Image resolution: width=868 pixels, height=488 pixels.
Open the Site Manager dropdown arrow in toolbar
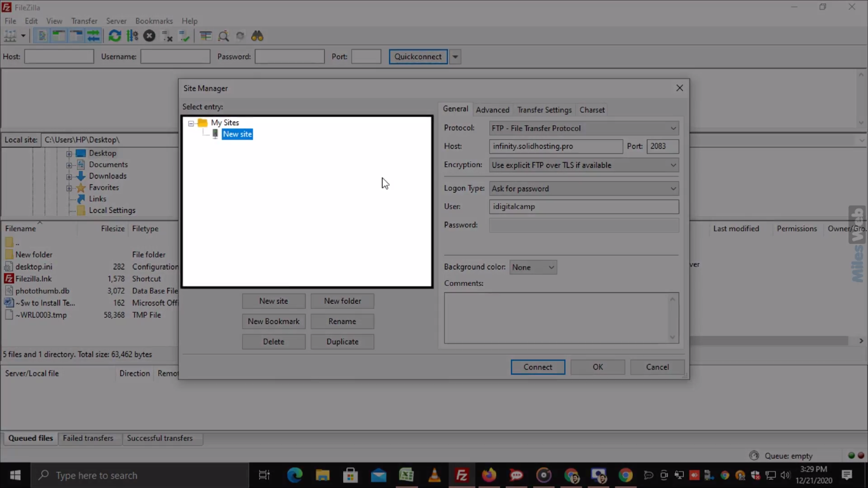[23, 36]
